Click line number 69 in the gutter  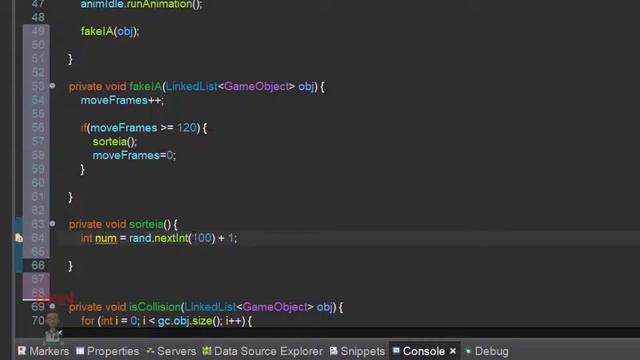click(38, 307)
